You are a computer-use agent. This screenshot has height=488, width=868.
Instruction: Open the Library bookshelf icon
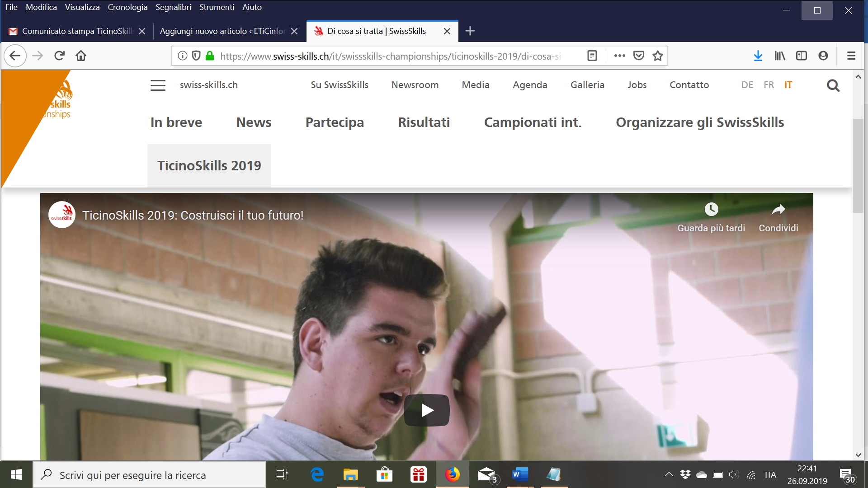pyautogui.click(x=780, y=56)
